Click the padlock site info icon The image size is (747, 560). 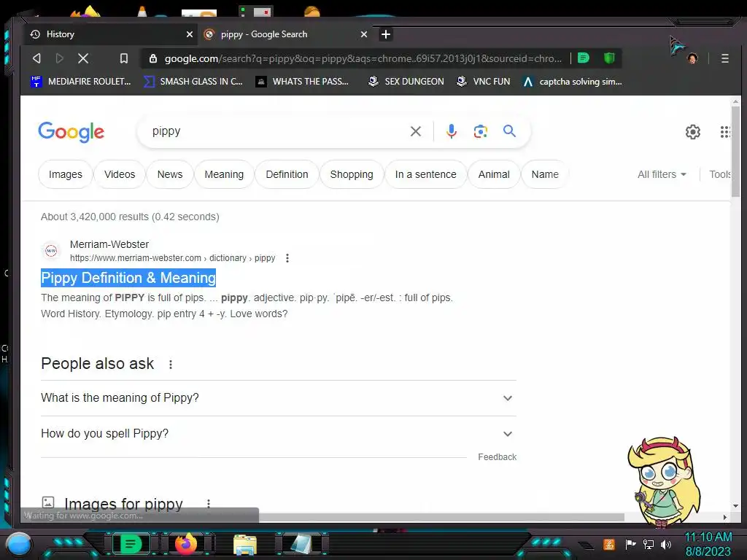pos(153,58)
